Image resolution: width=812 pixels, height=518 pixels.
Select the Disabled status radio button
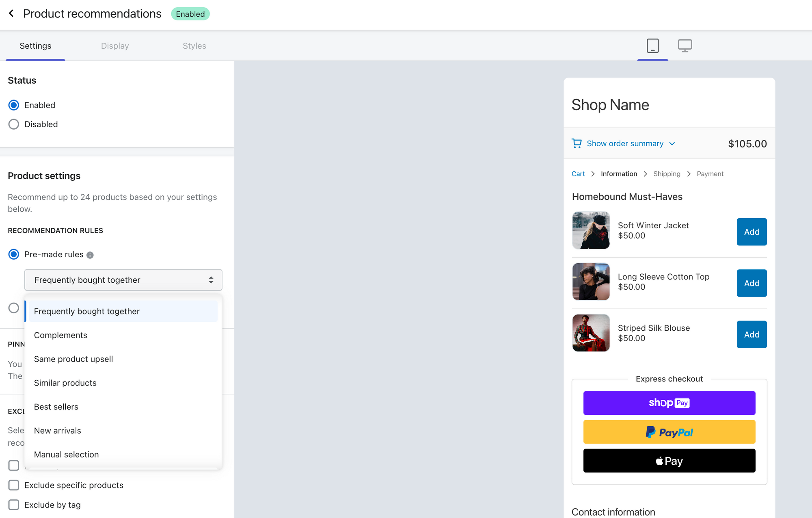13,124
